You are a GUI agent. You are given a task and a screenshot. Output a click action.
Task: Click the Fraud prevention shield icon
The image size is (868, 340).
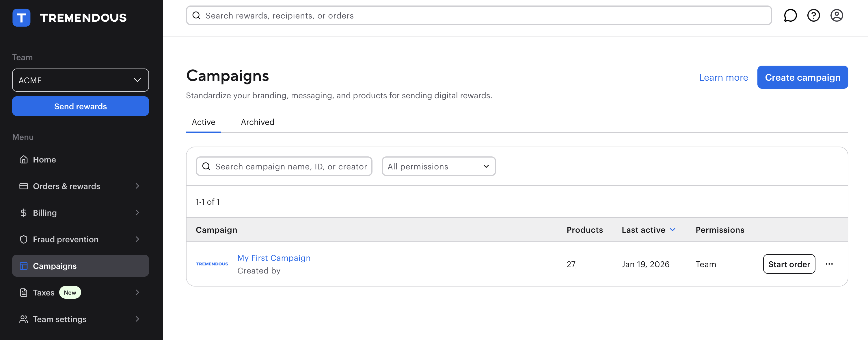24,239
